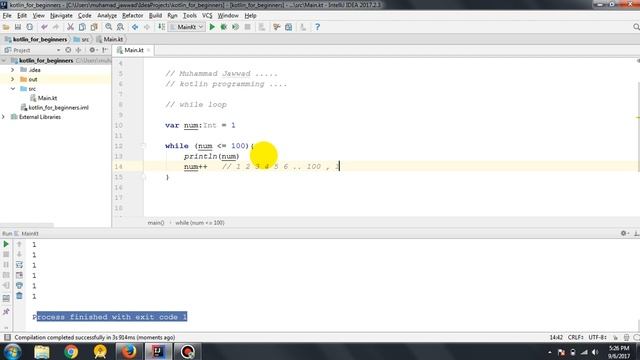This screenshot has width=640, height=360.
Task: Toggle Soft-Wrap in the Run console
Action: point(19,264)
